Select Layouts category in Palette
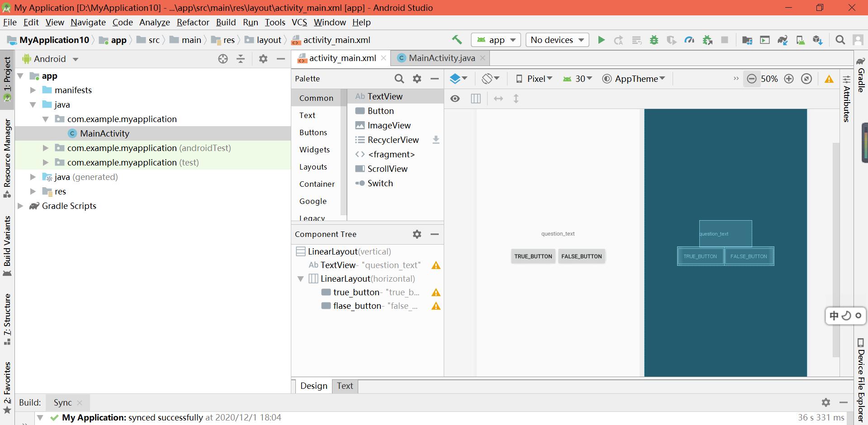This screenshot has height=425, width=868. click(x=313, y=167)
